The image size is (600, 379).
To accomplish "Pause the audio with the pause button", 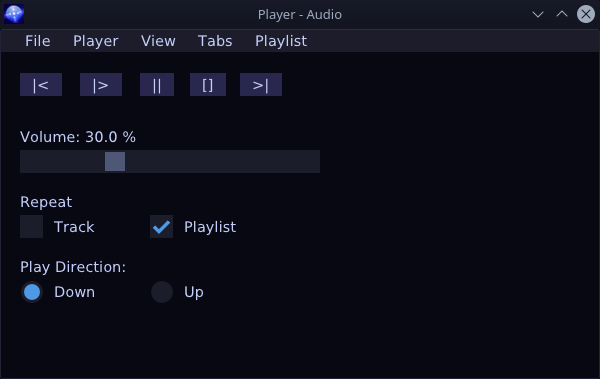I will (157, 85).
